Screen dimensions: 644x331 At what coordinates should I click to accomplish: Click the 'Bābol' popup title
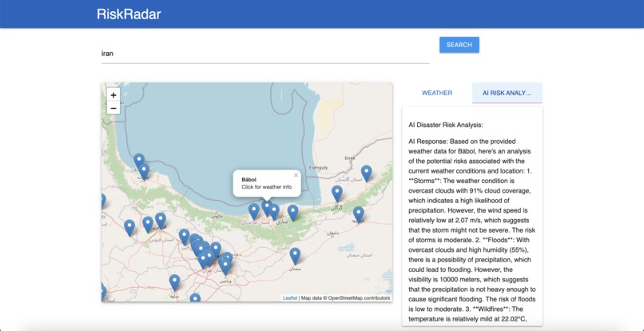tap(248, 180)
